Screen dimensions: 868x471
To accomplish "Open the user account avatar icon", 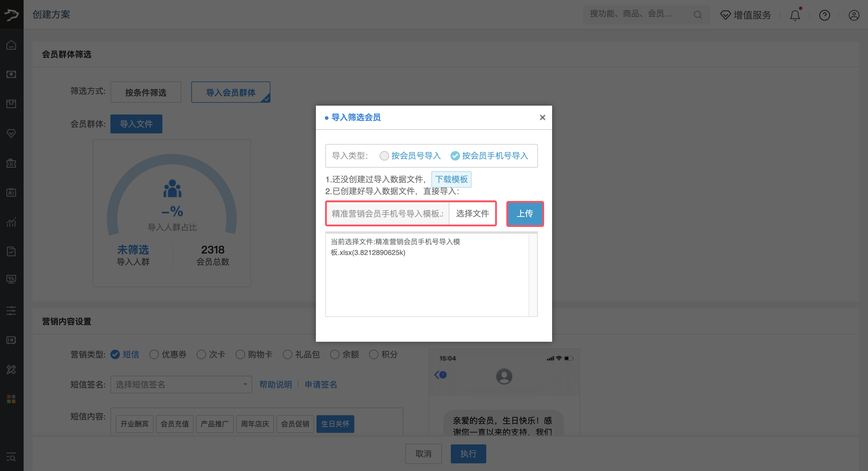I will click(854, 15).
